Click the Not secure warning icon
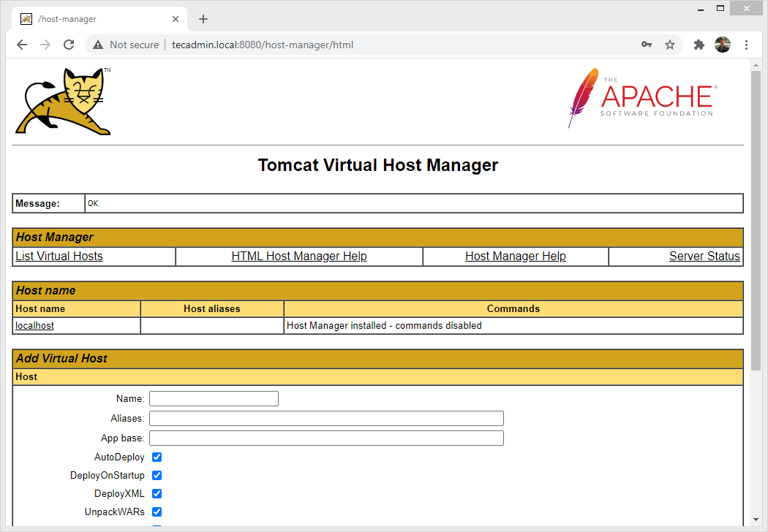 coord(98,45)
